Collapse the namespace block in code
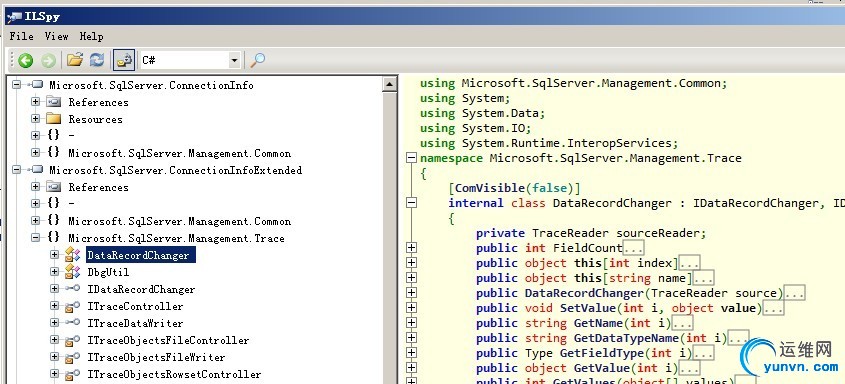 411,158
